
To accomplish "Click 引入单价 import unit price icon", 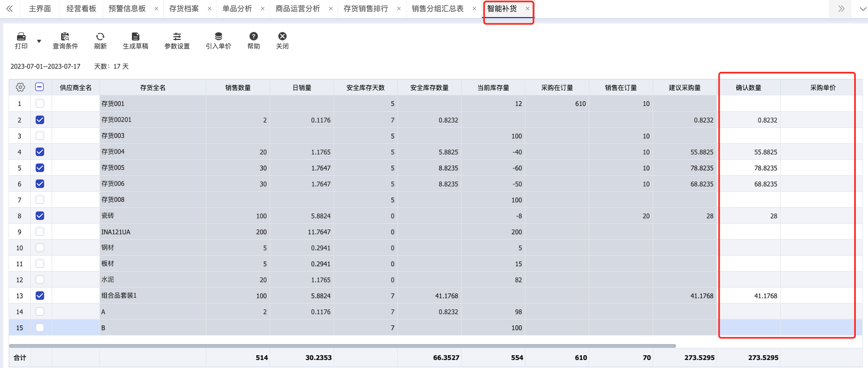I will point(219,36).
